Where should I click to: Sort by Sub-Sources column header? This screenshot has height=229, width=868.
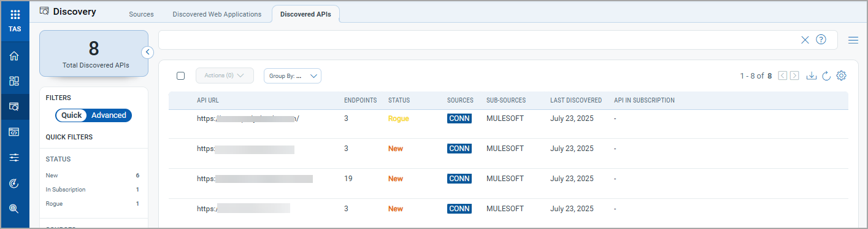[x=506, y=101]
